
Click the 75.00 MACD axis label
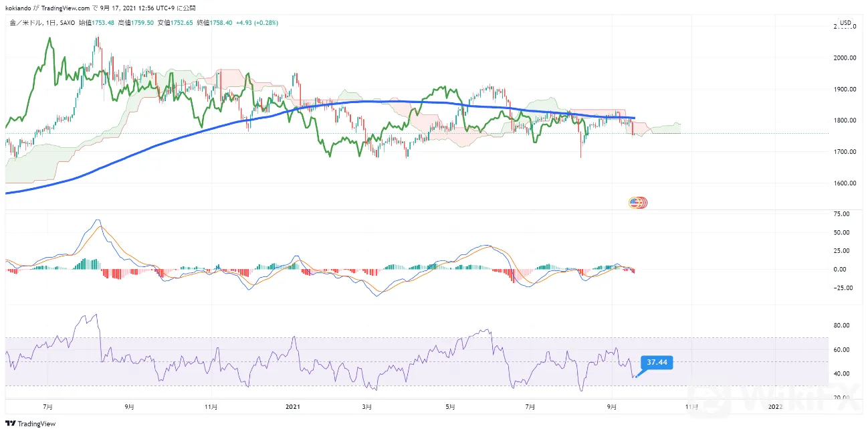tap(842, 214)
